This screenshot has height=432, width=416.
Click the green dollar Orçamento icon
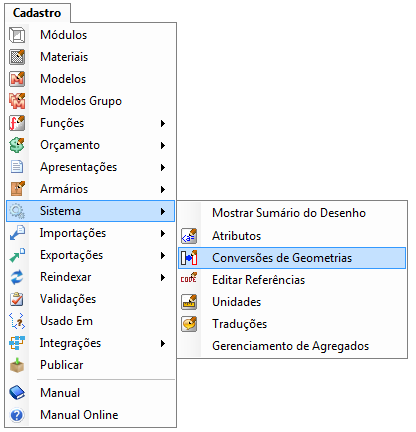coord(17,145)
